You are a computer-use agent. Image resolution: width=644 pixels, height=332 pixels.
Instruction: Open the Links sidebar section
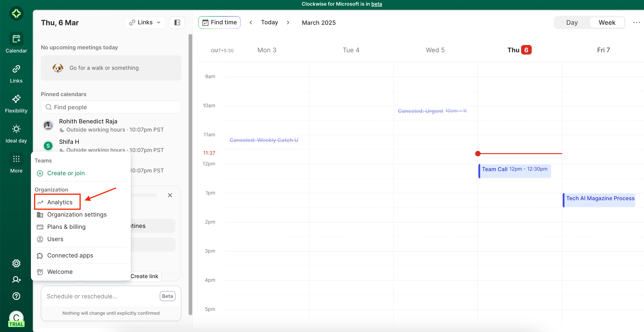click(16, 74)
